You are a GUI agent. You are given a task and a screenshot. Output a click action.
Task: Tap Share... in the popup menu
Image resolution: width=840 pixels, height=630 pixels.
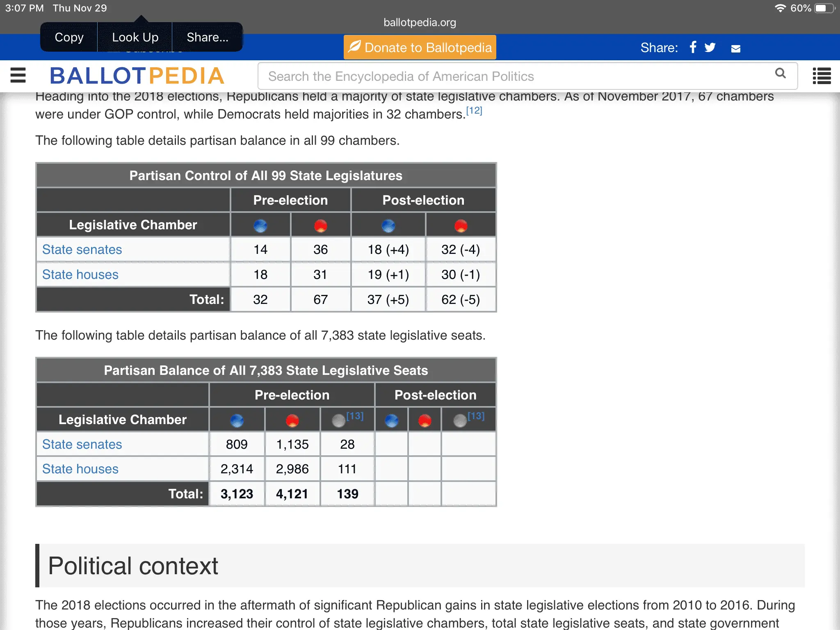pyautogui.click(x=207, y=37)
